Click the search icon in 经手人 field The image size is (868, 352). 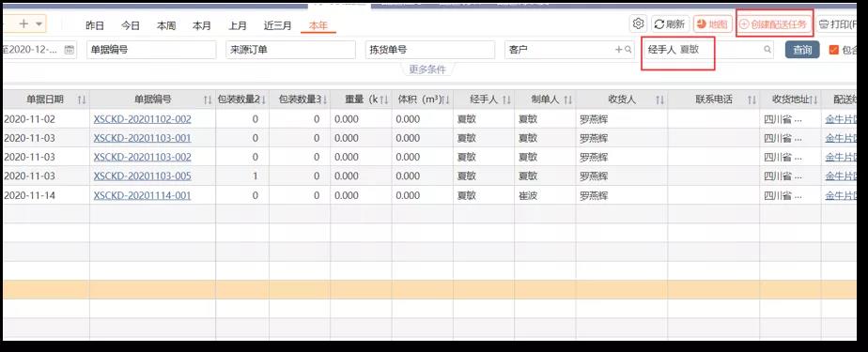(x=767, y=49)
